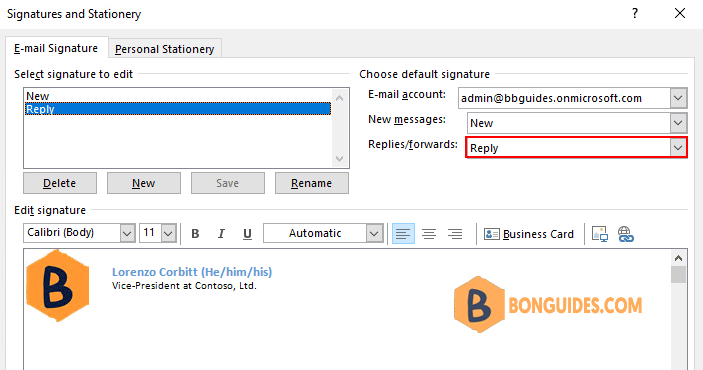The height and width of the screenshot is (370, 703).
Task: Open the Calibri (Body) font dropdown
Action: click(x=127, y=233)
